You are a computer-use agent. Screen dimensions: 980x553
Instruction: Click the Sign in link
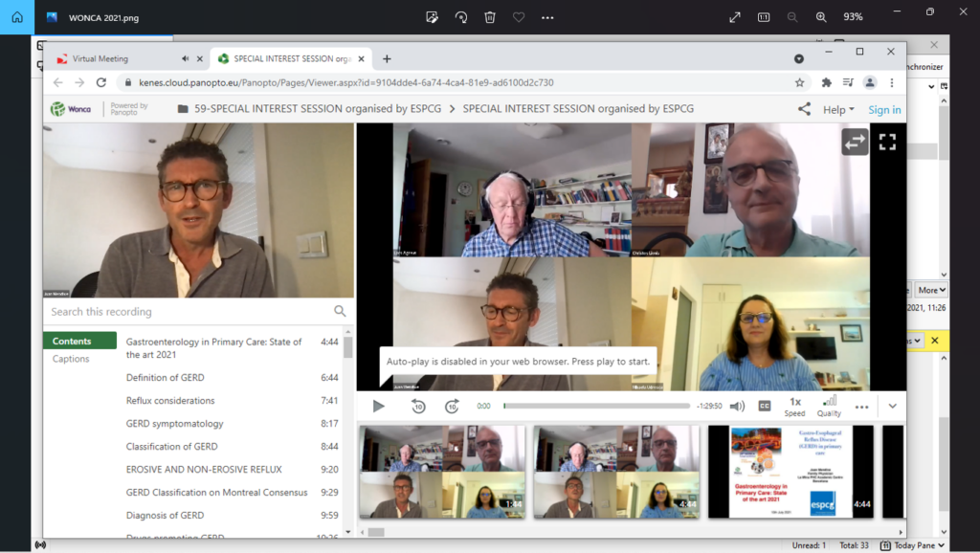click(x=884, y=110)
